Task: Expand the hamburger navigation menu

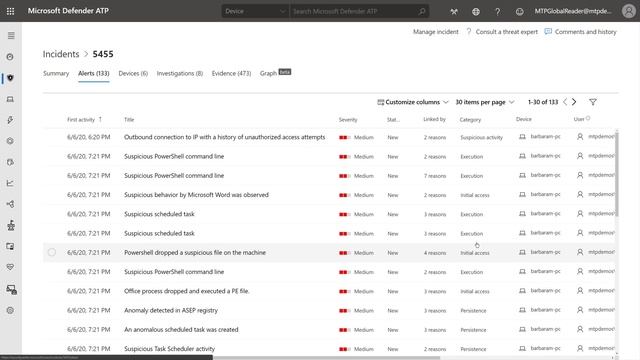Action: pos(11,36)
